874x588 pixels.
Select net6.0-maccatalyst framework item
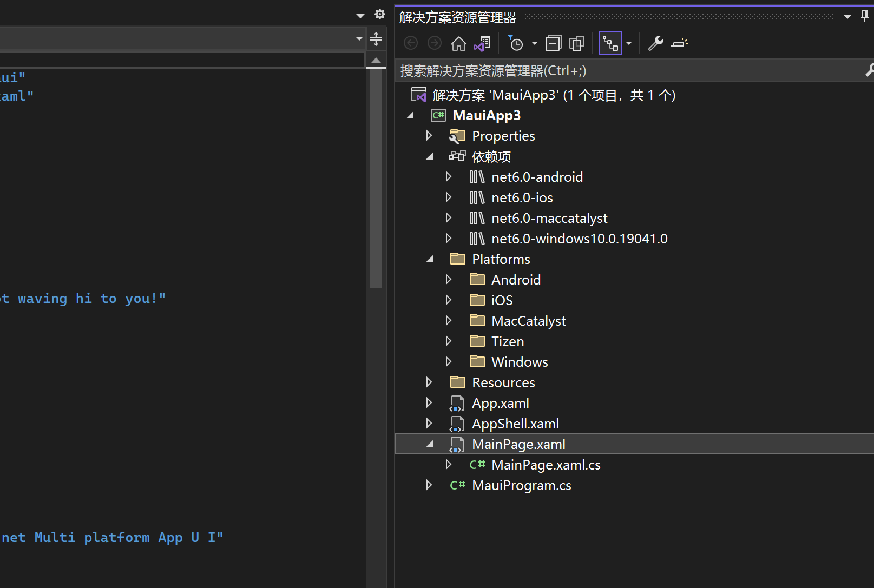(x=549, y=218)
